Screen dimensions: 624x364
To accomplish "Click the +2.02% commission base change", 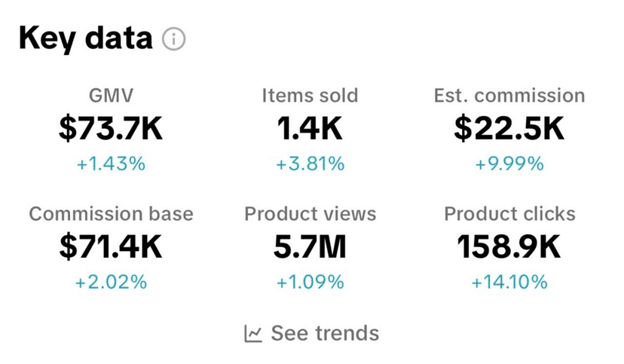I will point(111,283).
